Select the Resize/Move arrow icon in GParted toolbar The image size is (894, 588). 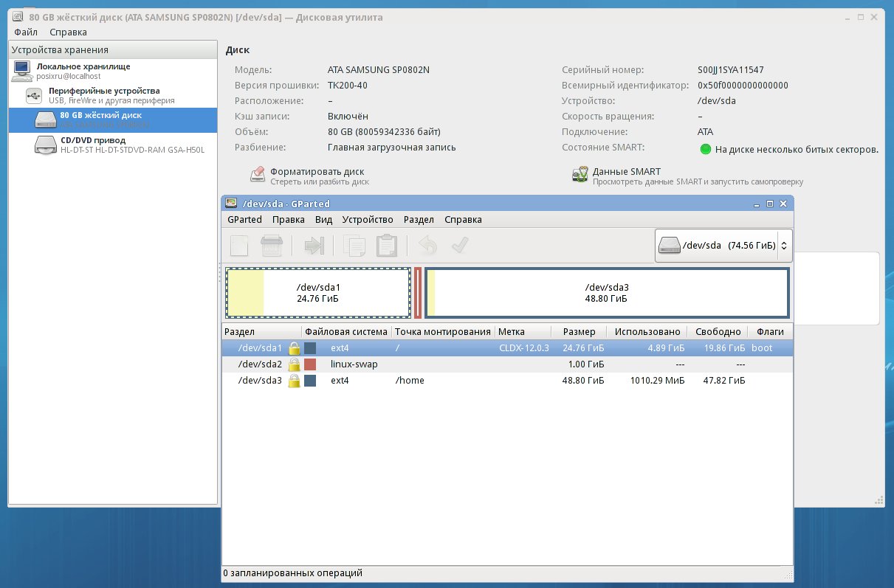point(314,245)
